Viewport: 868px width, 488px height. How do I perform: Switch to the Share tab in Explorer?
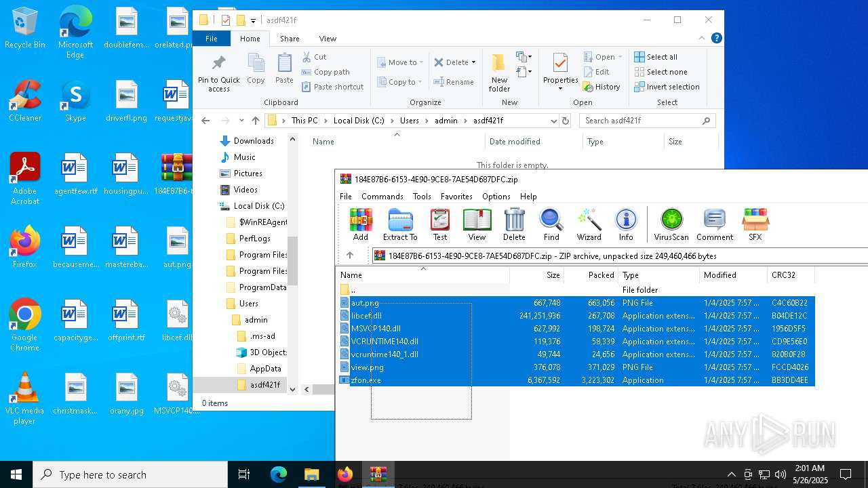pyautogui.click(x=290, y=39)
